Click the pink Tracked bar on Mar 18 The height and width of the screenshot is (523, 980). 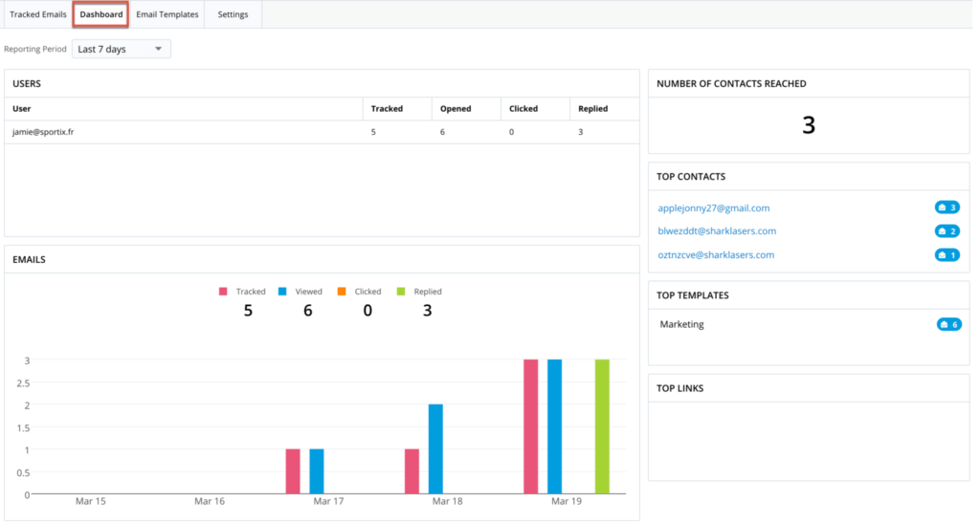(x=412, y=471)
